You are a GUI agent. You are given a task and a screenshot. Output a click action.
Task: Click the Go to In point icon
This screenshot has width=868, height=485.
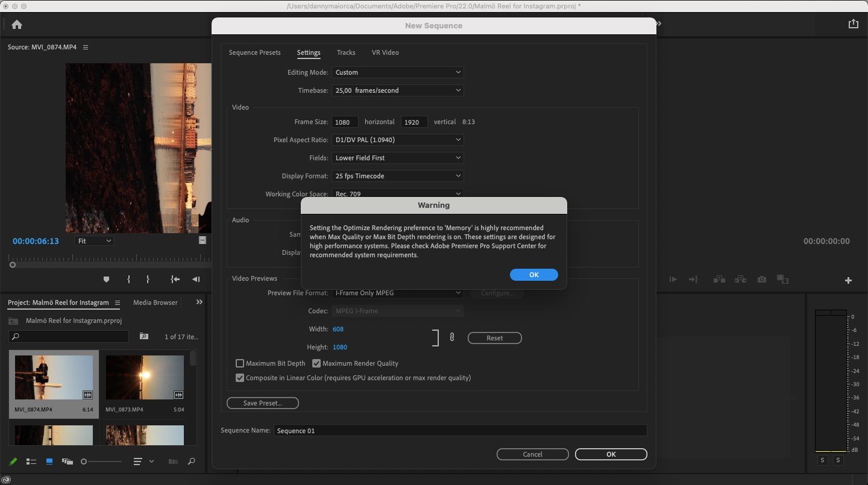[x=175, y=280]
